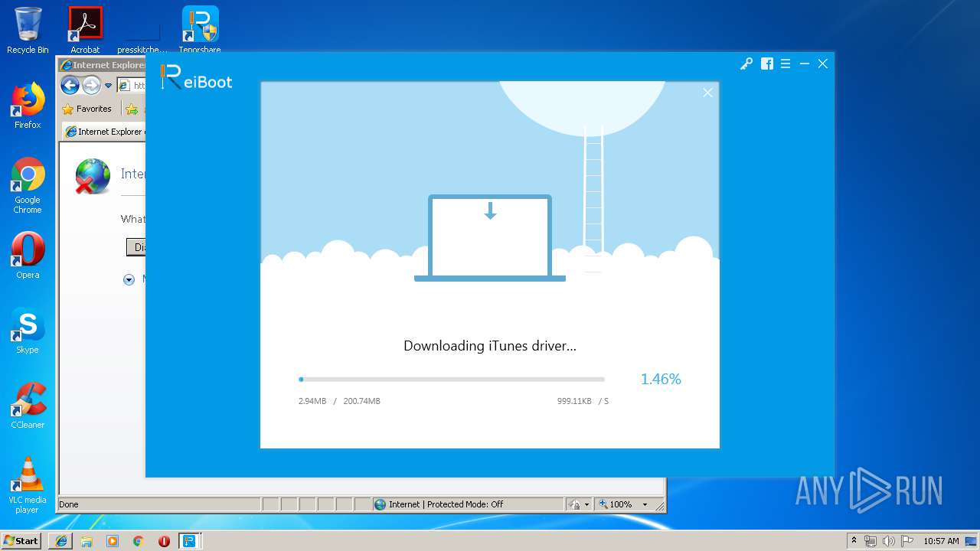Click the Done status text in IE
The image size is (980, 551).
click(69, 504)
